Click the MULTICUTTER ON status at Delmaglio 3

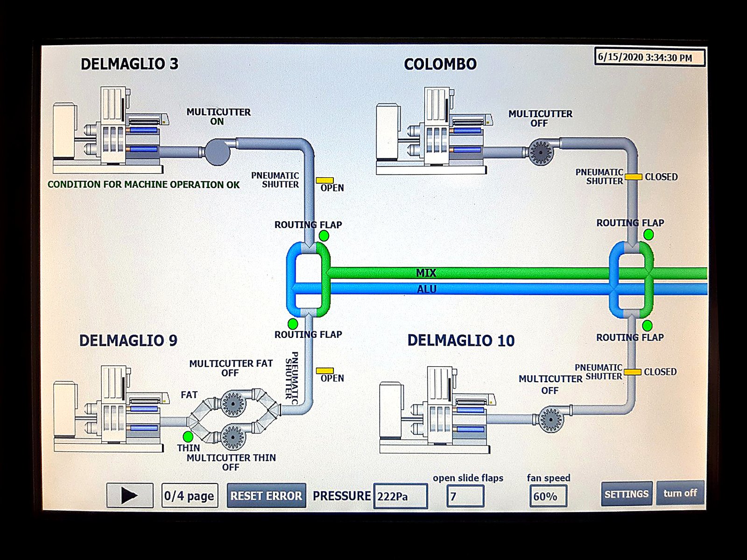(218, 117)
